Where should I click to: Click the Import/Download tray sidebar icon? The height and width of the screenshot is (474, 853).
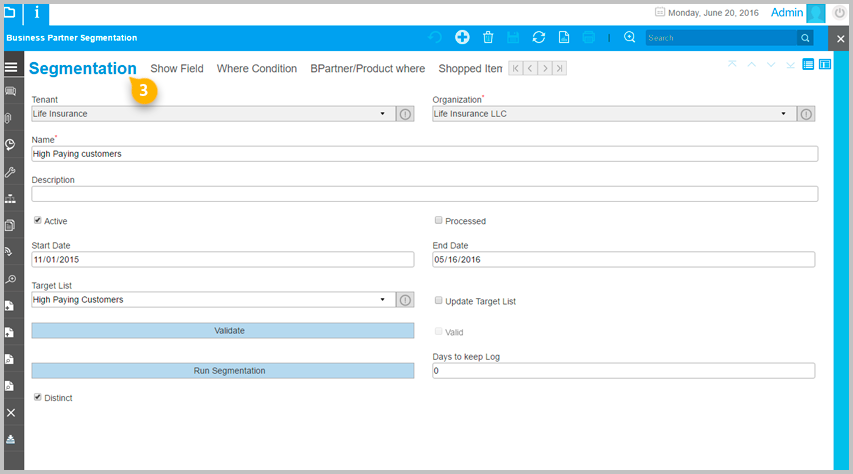(x=10, y=439)
